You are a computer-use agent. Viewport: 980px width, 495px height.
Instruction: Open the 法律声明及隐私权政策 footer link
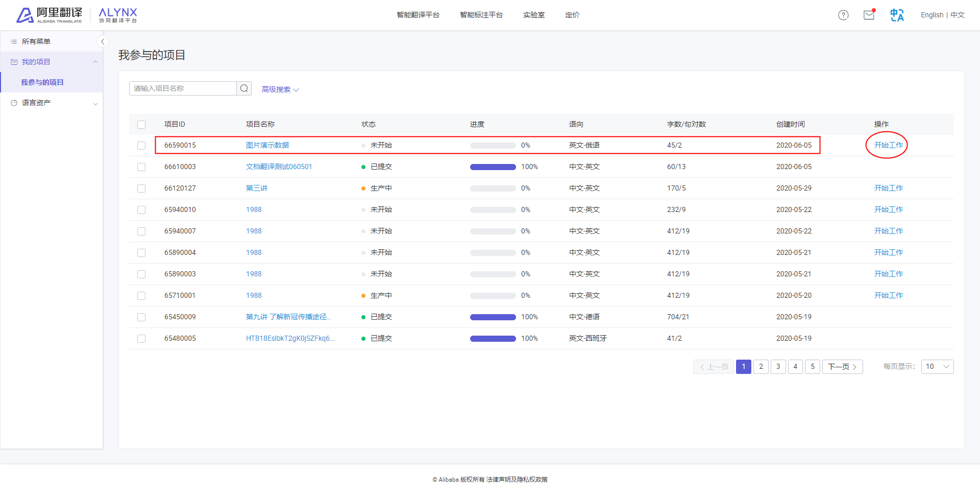pos(517,480)
